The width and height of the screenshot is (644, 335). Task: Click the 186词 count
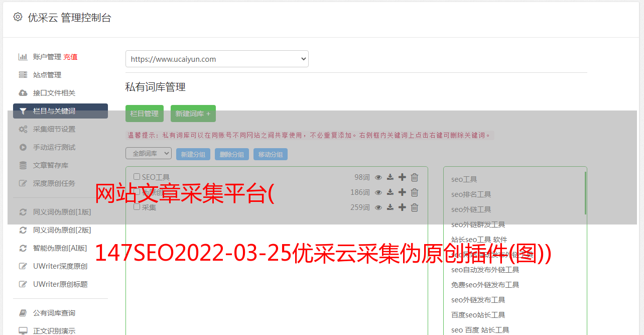point(360,192)
